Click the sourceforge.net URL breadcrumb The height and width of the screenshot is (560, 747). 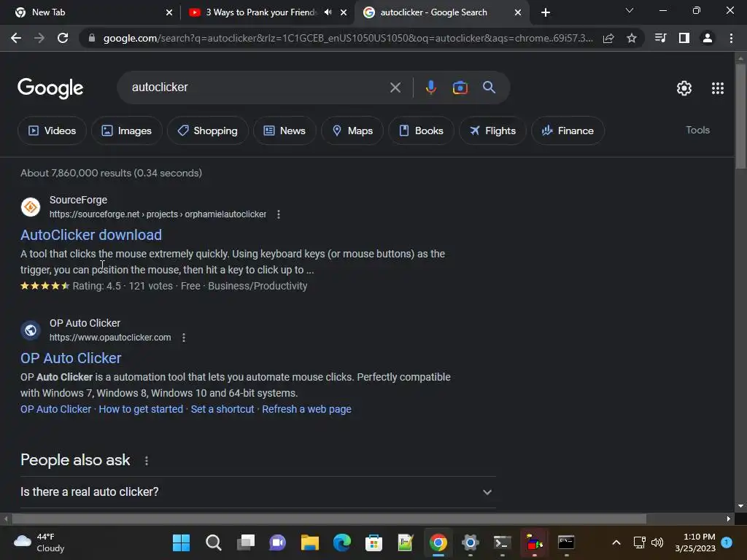pos(158,214)
